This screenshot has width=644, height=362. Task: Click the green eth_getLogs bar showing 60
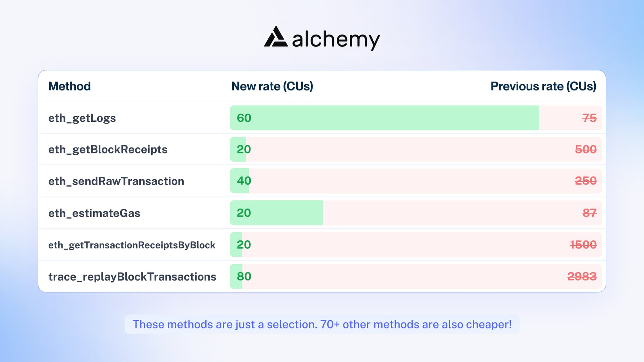(x=384, y=118)
